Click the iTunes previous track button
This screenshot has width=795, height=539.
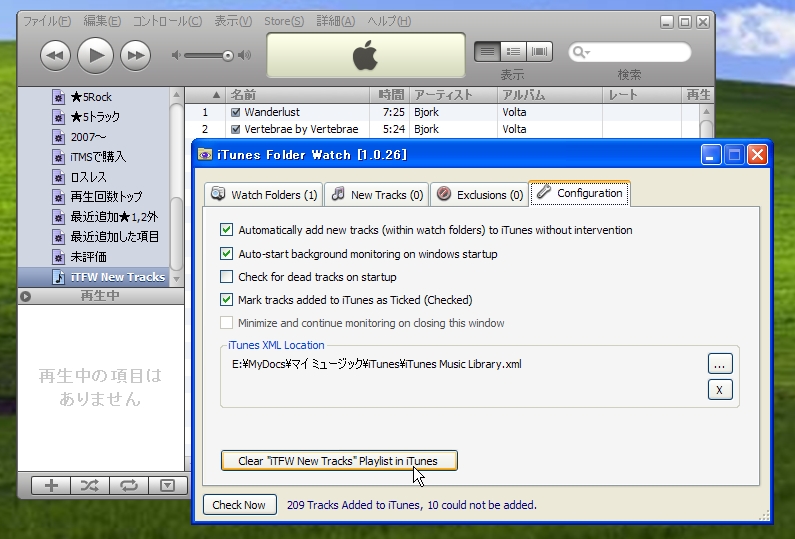tap(55, 55)
